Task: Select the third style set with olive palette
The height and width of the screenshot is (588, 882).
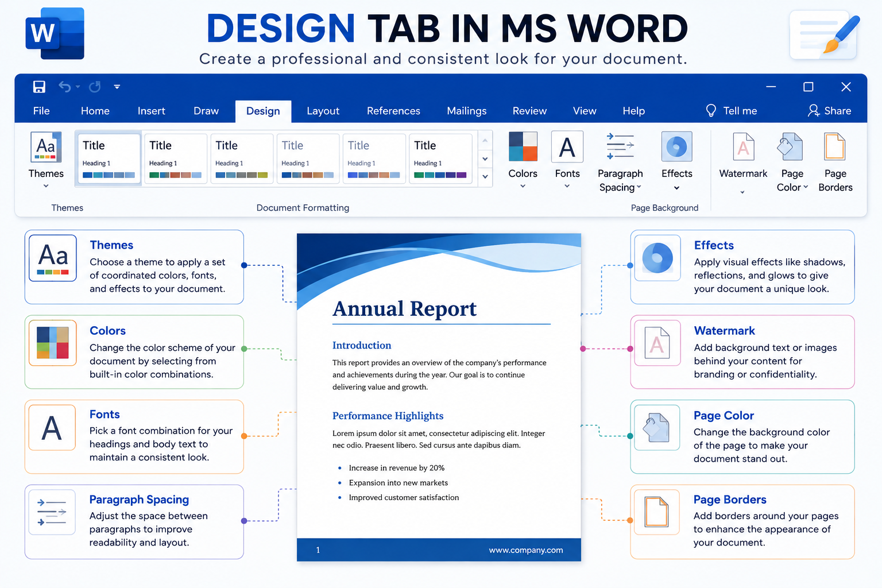Action: coord(241,159)
